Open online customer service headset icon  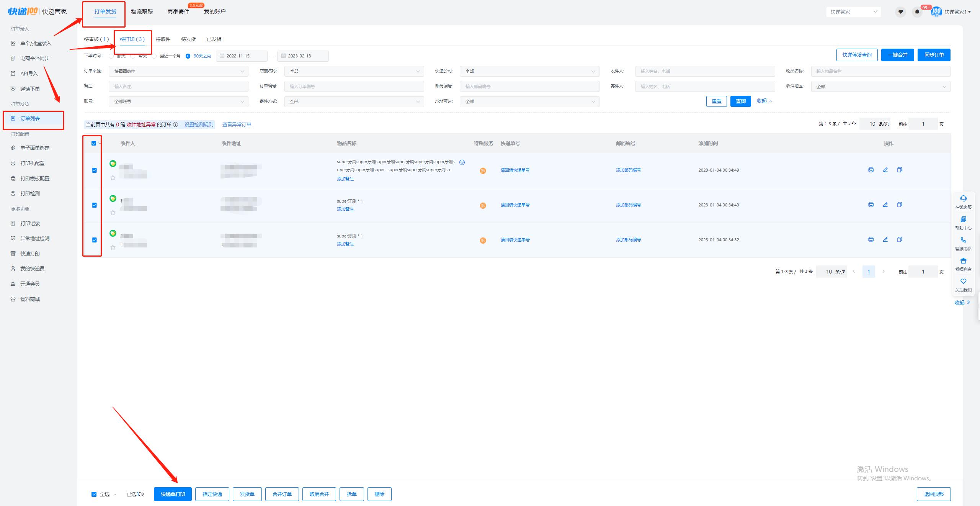[x=963, y=198]
